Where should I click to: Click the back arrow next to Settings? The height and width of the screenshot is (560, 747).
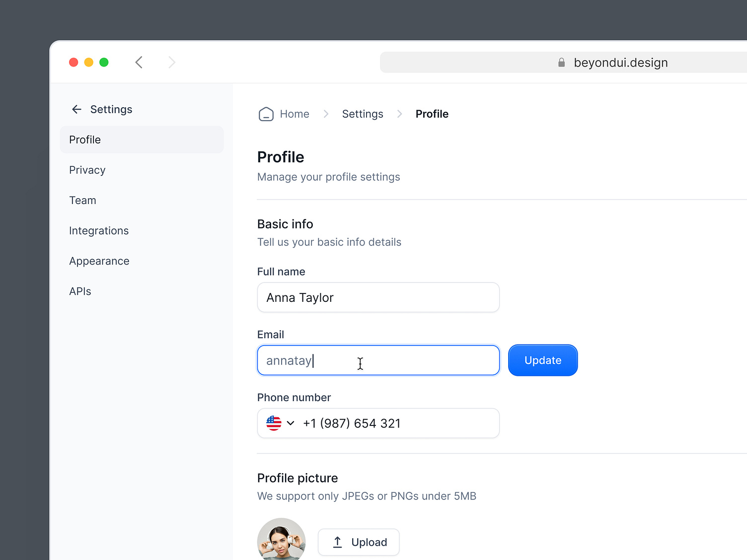click(76, 109)
